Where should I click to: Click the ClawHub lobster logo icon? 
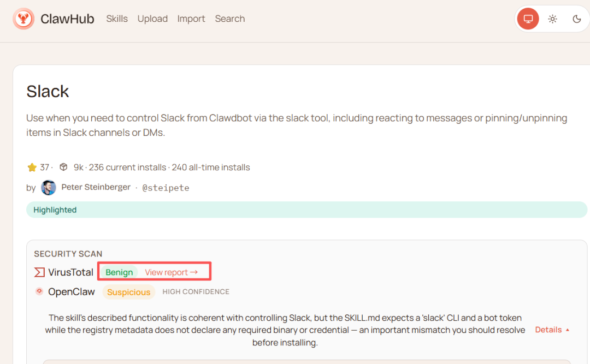pos(23,19)
